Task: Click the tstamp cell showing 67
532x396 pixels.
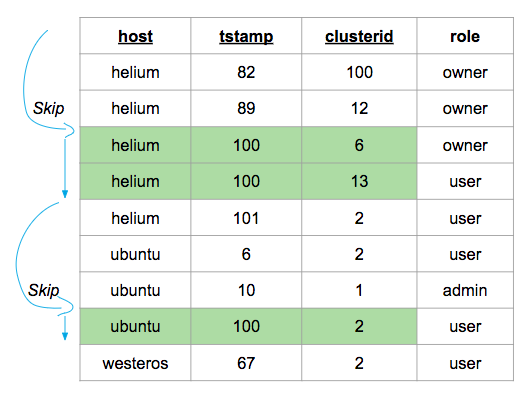Action: pos(246,363)
